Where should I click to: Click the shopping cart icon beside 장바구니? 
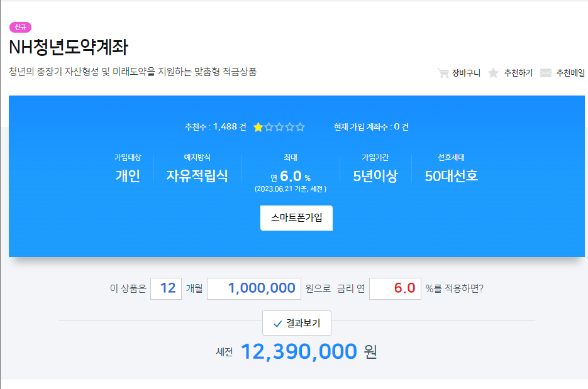[443, 72]
